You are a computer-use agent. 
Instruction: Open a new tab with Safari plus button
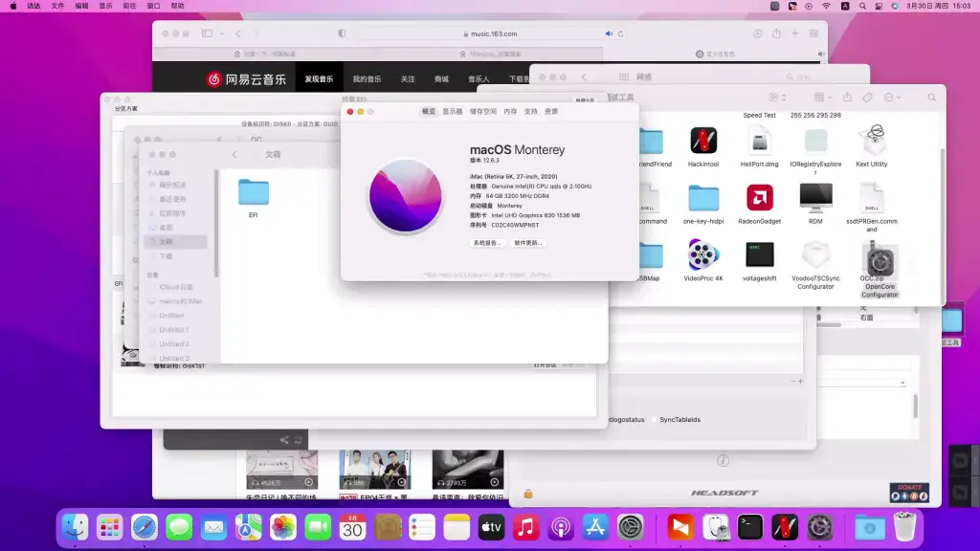(795, 33)
